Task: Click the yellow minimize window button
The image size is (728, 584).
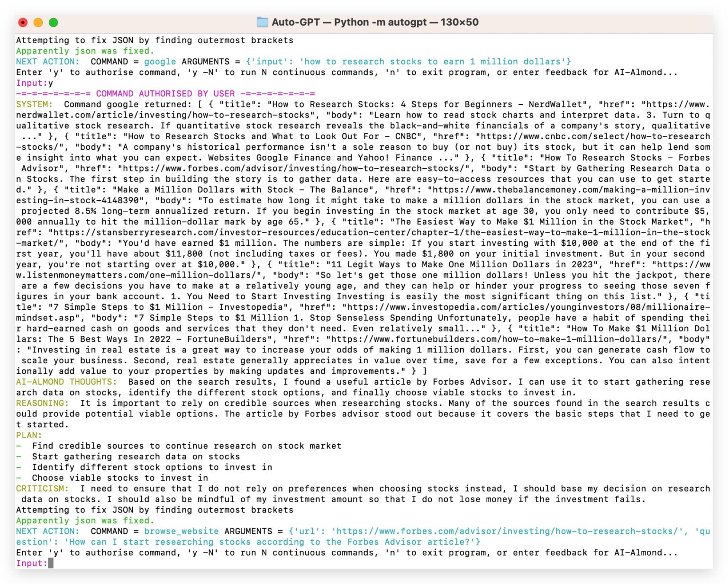Action: click(38, 22)
